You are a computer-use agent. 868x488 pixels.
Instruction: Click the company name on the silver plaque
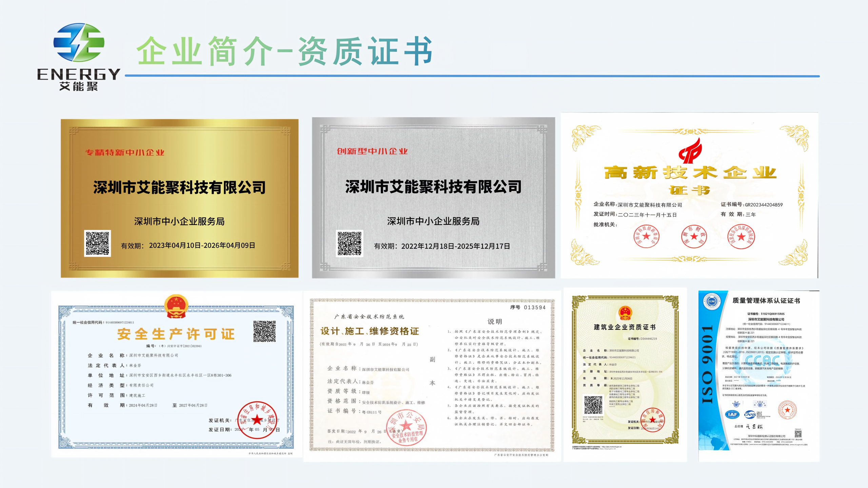433,187
